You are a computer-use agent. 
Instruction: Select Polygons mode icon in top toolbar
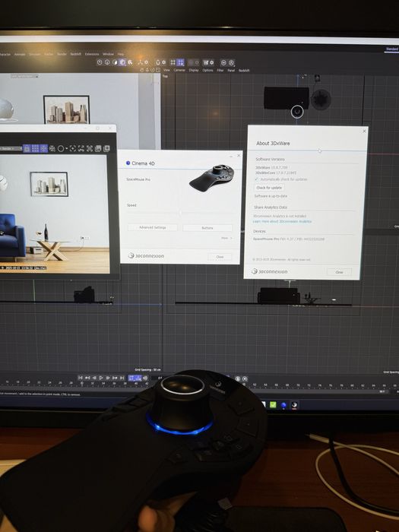click(x=115, y=62)
